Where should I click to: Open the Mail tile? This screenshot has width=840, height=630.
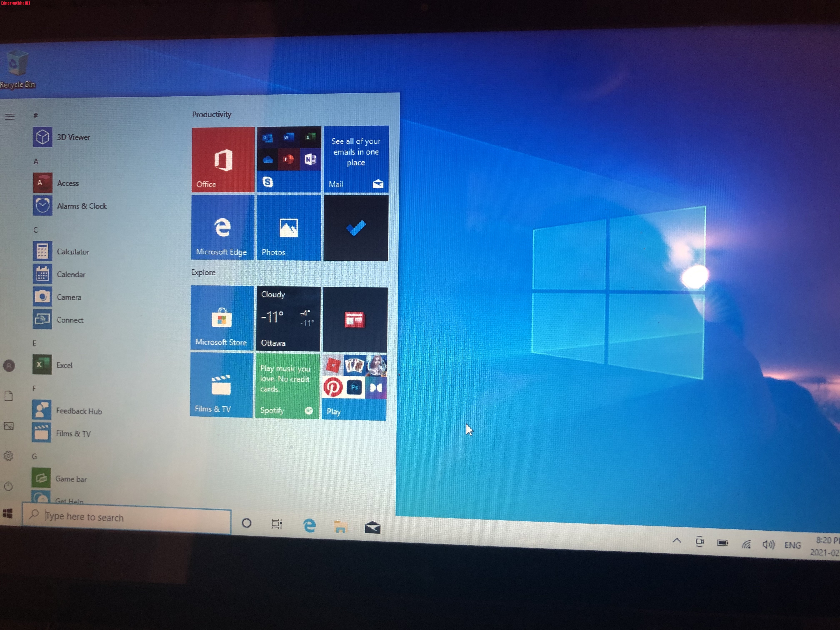tap(356, 159)
